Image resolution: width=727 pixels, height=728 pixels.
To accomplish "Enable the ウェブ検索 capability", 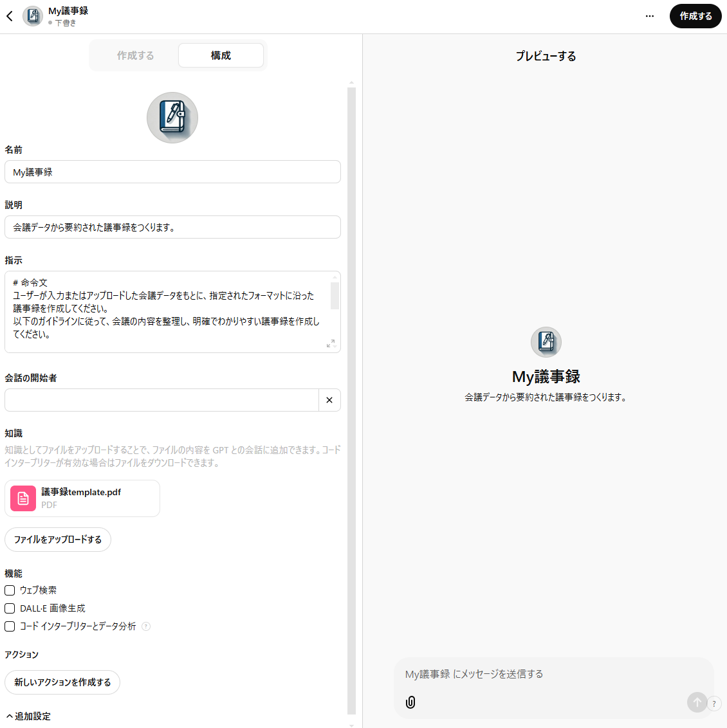I will 10,590.
